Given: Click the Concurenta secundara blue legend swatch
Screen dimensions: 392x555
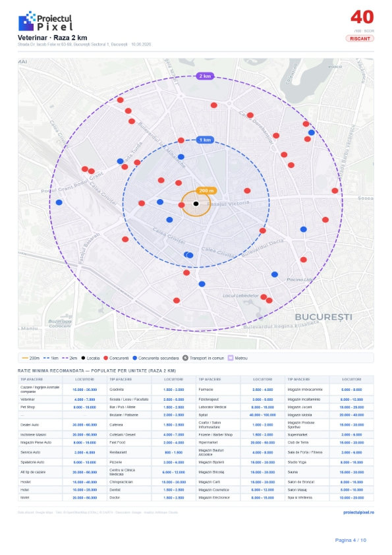Looking at the screenshot, I should click(x=134, y=358).
